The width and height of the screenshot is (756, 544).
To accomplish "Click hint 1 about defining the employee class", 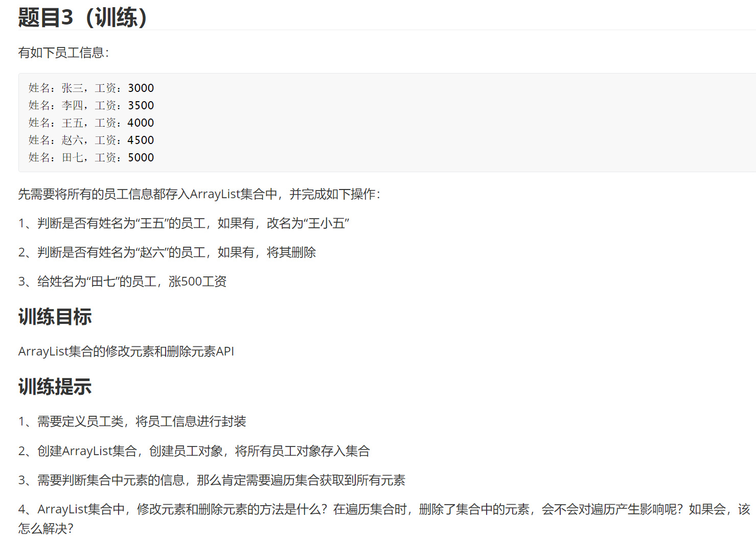I will [132, 421].
